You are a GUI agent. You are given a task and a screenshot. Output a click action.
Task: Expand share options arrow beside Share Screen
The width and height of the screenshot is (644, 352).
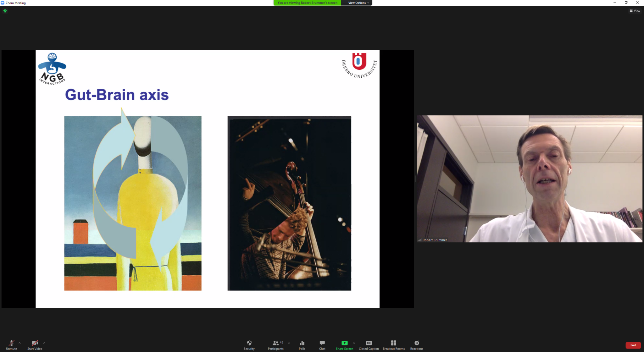tap(354, 343)
